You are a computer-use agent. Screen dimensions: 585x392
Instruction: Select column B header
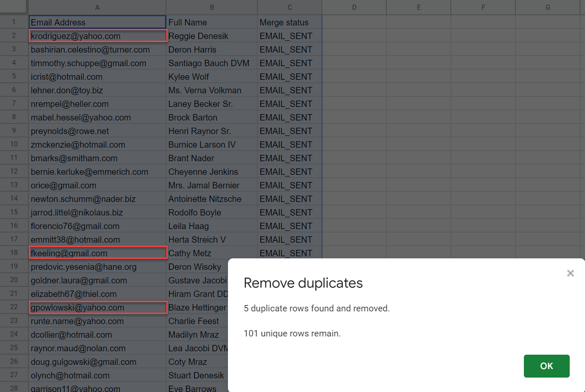[211, 7]
